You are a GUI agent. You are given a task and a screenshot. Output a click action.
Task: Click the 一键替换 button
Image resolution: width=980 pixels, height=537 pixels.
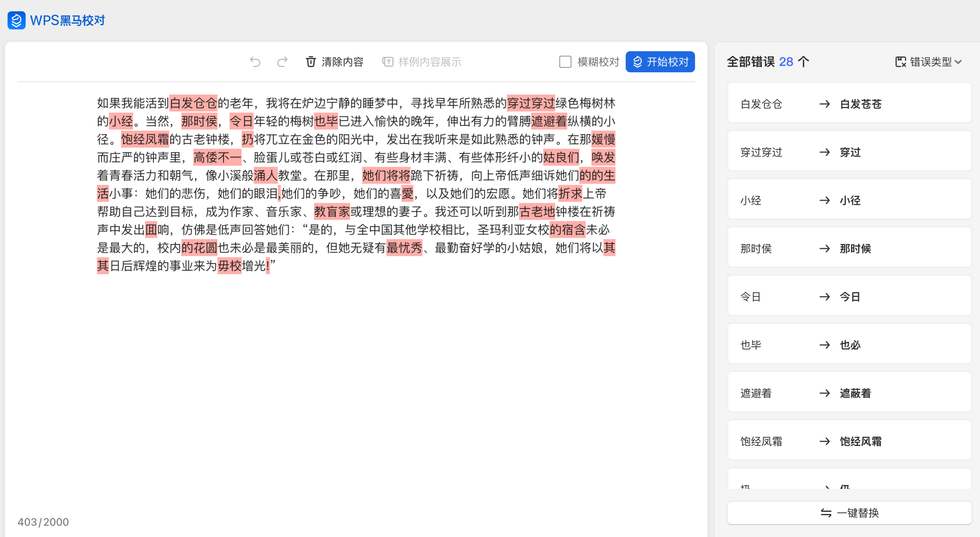849,513
